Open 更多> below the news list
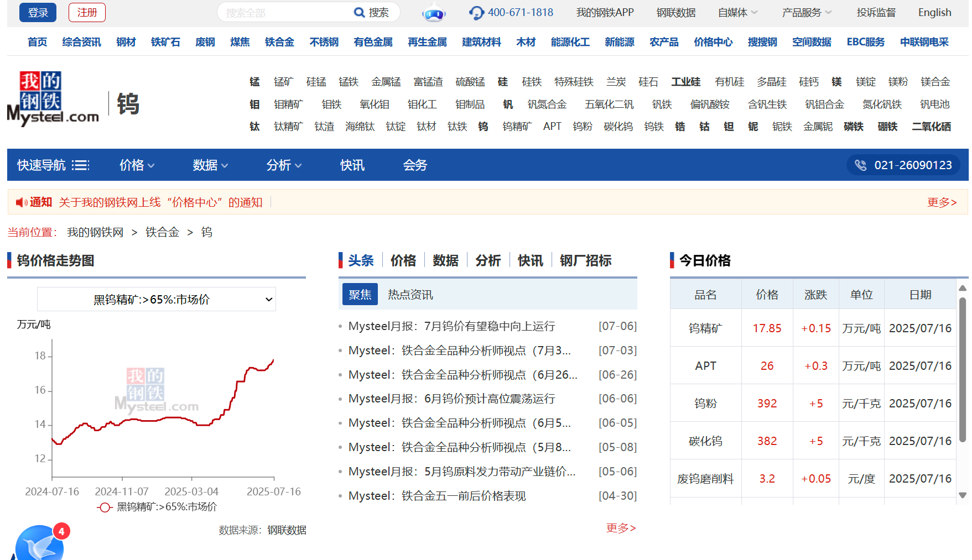The height and width of the screenshot is (560, 972). click(x=621, y=528)
